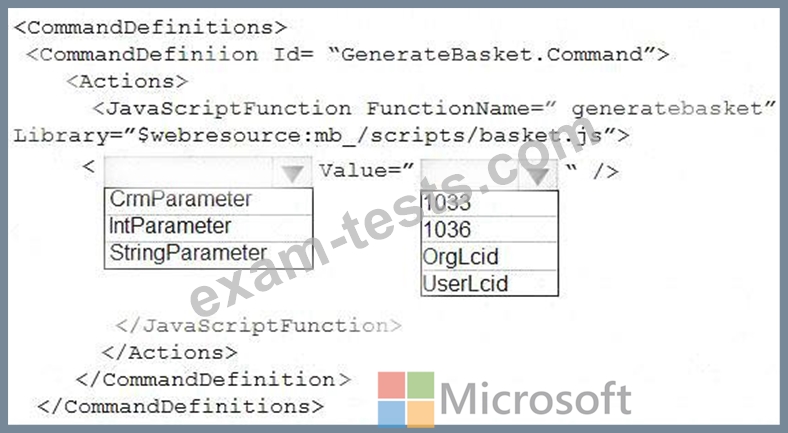Click the Microsoft wordmark text

coord(536,399)
